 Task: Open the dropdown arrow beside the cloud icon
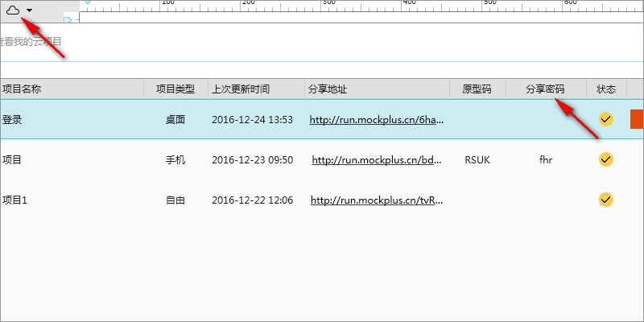click(x=29, y=11)
